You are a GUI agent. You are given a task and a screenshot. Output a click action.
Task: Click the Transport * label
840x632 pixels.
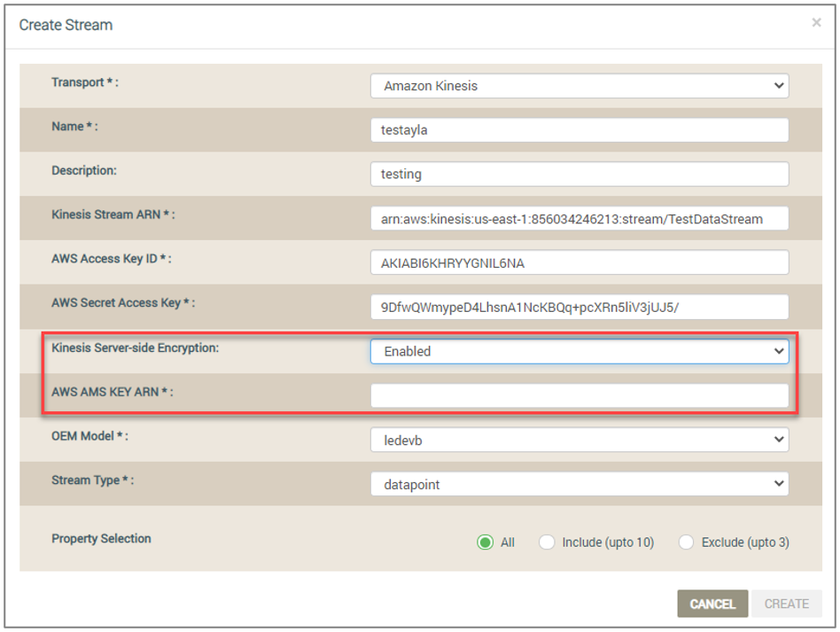tap(85, 82)
